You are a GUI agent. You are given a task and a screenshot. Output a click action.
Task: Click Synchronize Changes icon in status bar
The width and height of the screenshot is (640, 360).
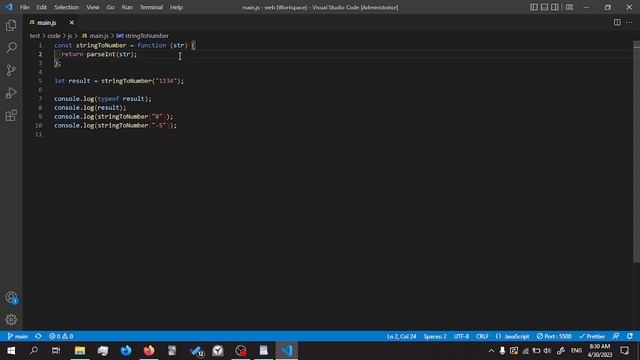coord(38,336)
